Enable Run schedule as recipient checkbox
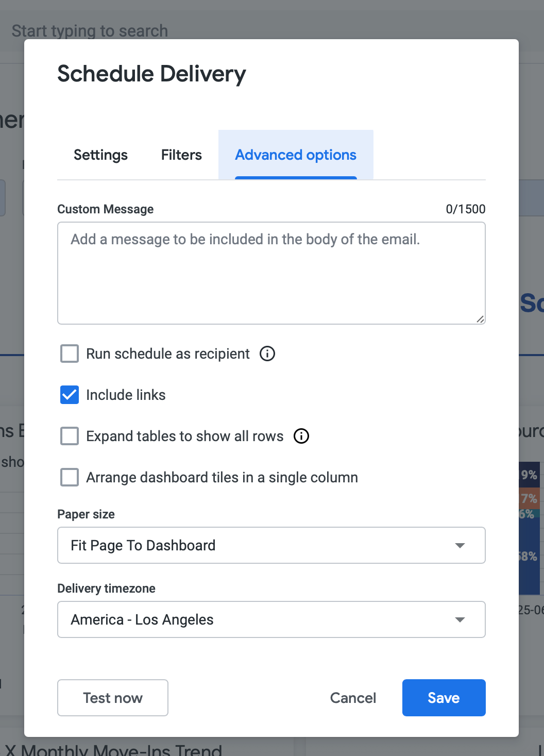Screen dimensions: 544x756 (70, 354)
